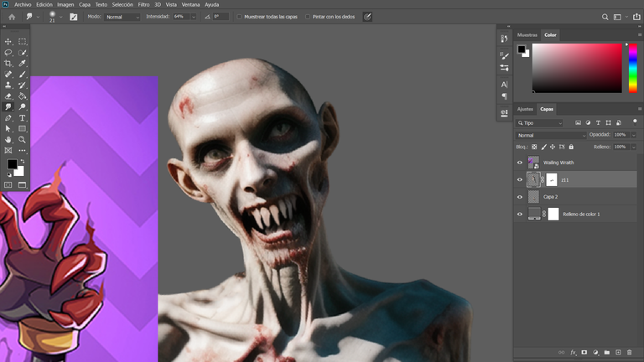The height and width of the screenshot is (362, 644).
Task: Select the Crop tool
Action: click(8, 63)
